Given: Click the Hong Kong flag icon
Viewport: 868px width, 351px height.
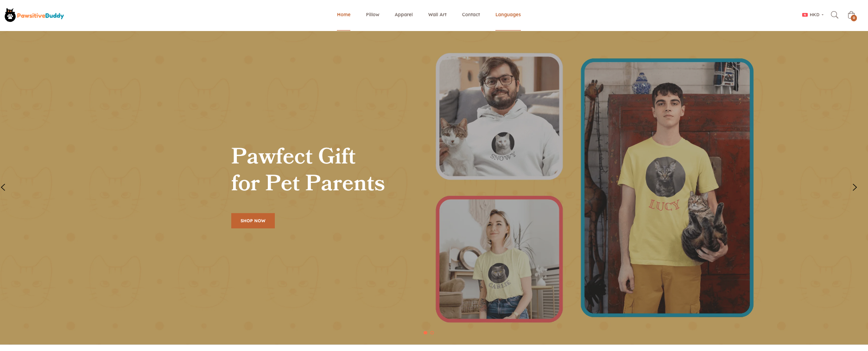Looking at the screenshot, I should 805,15.
